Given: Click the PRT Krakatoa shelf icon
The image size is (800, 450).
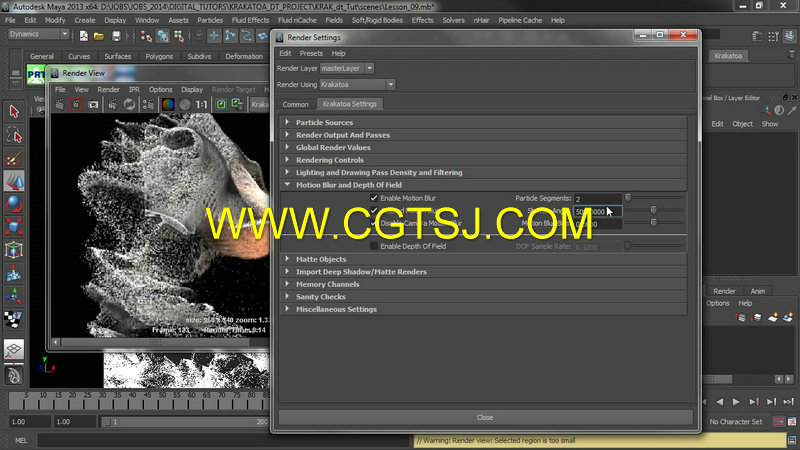Looking at the screenshot, I should pyautogui.click(x=36, y=74).
